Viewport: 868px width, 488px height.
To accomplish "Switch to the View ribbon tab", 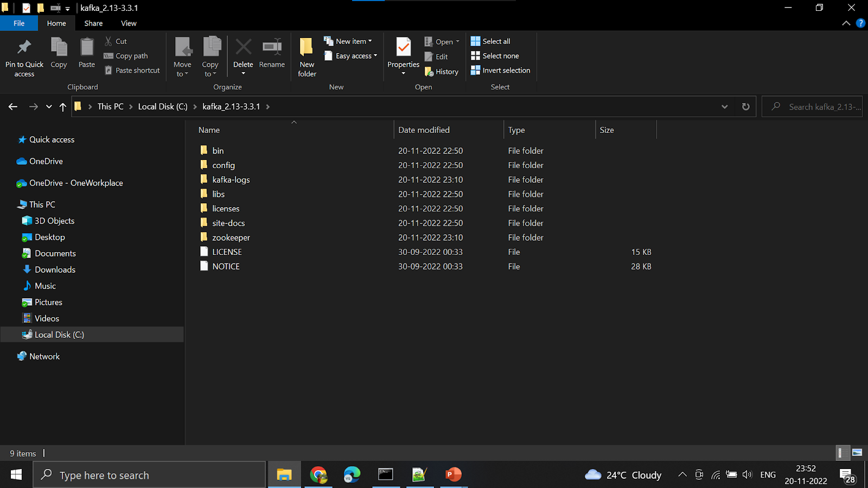I will click(x=129, y=23).
